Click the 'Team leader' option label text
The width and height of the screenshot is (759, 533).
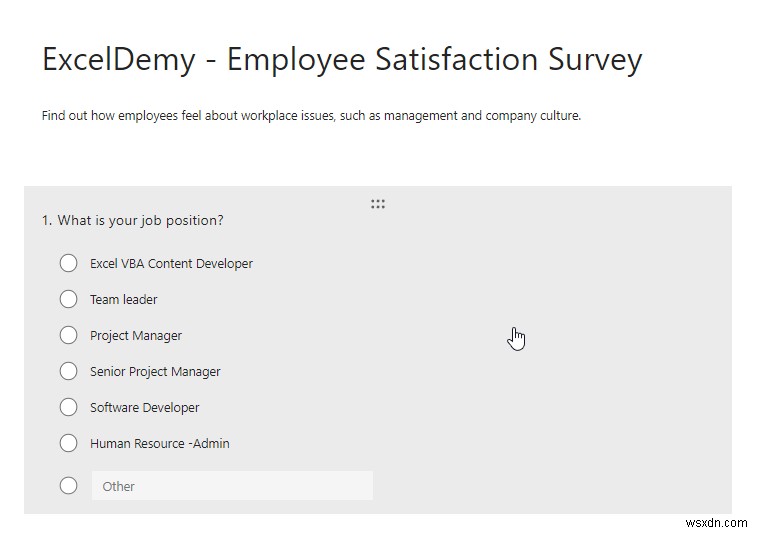pyautogui.click(x=124, y=300)
